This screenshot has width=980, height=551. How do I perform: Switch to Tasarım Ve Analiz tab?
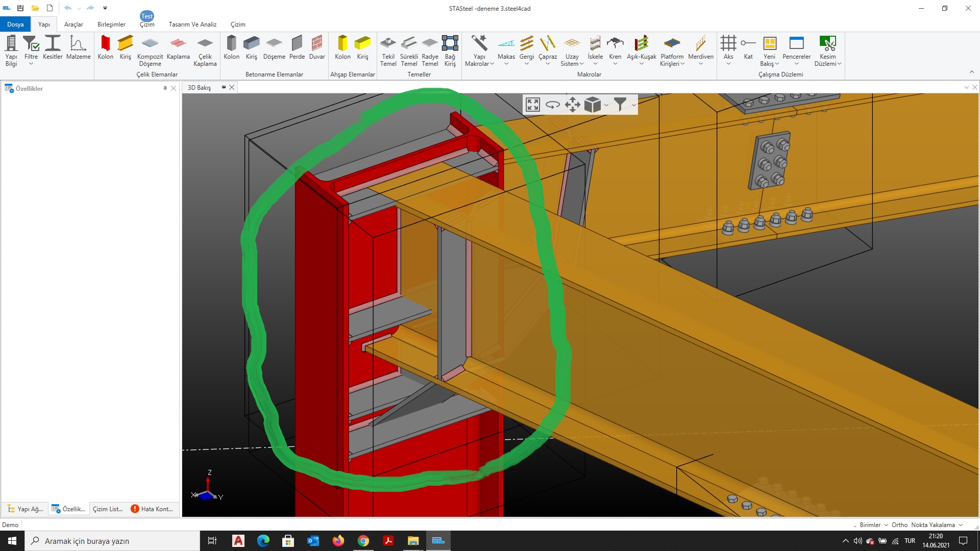coord(192,24)
